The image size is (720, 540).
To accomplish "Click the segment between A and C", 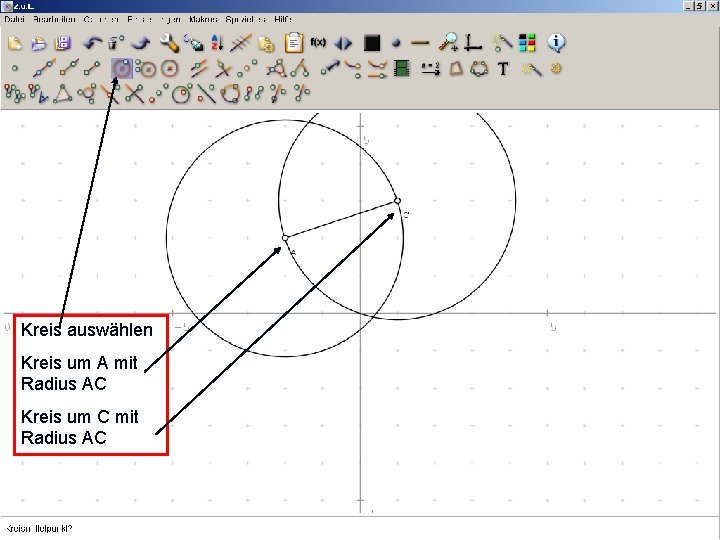I will click(341, 219).
